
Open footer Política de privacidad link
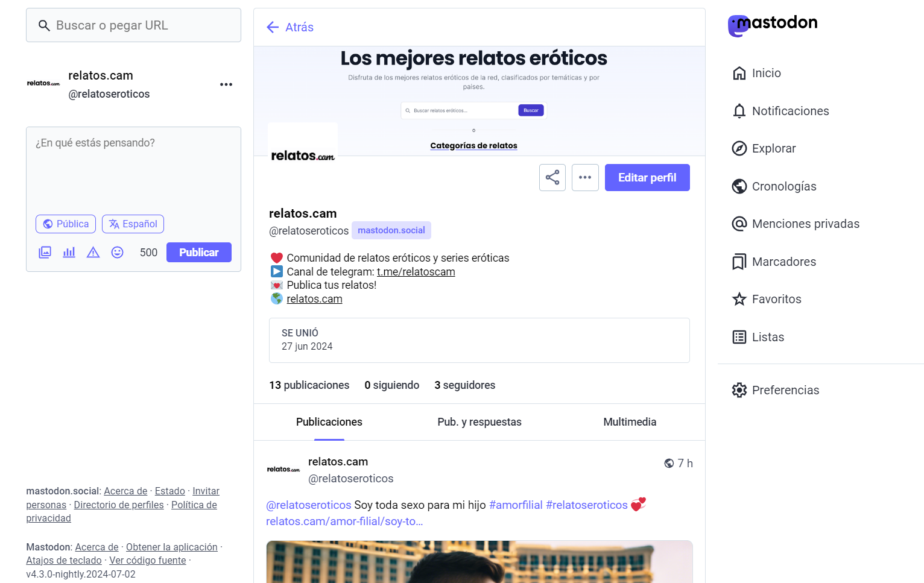(194, 505)
